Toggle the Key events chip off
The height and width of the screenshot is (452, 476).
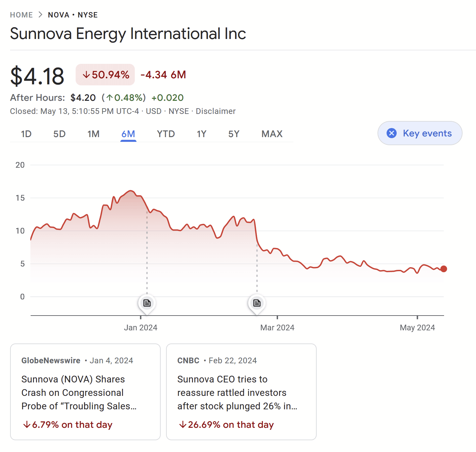[420, 133]
